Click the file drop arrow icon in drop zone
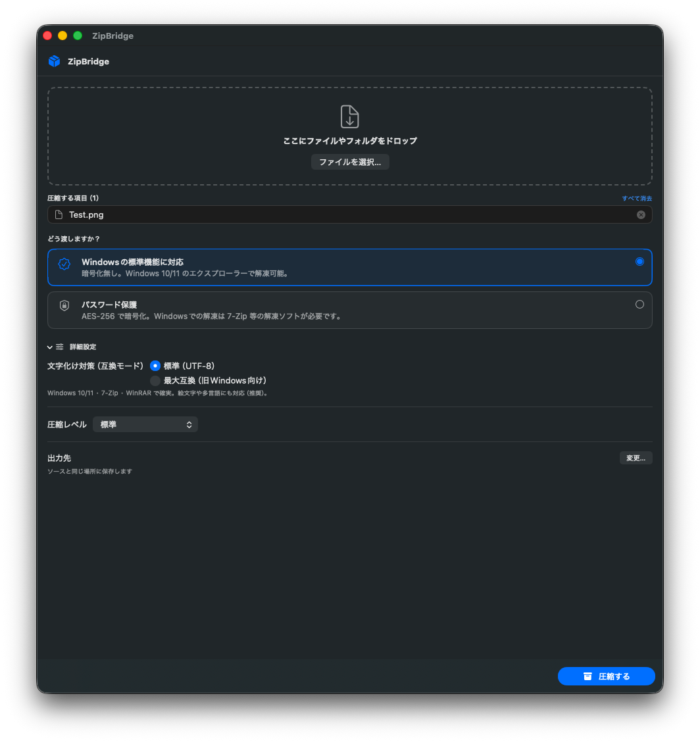The height and width of the screenshot is (742, 700). (x=350, y=116)
